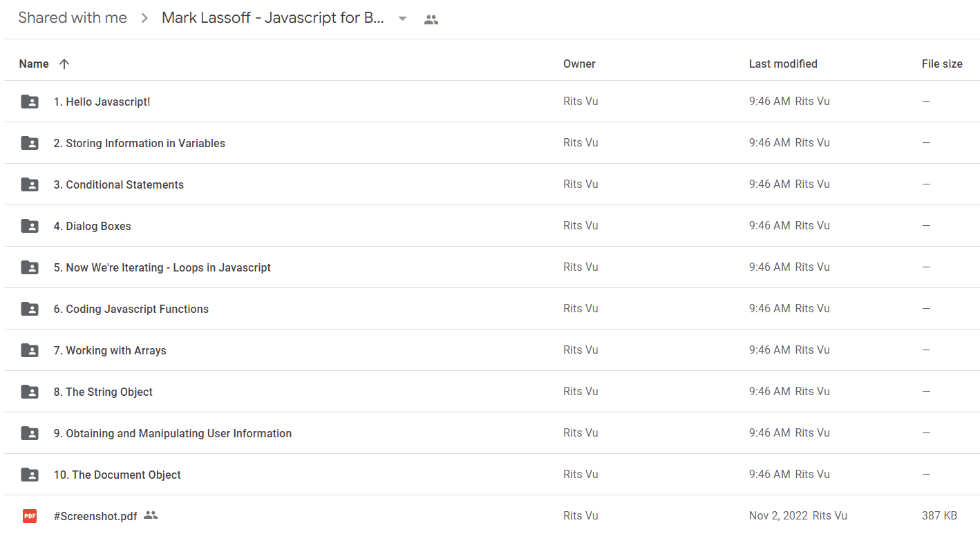Select '9. Obtaining and Manipulating User Information' folder
This screenshot has height=534, width=980.
173,433
